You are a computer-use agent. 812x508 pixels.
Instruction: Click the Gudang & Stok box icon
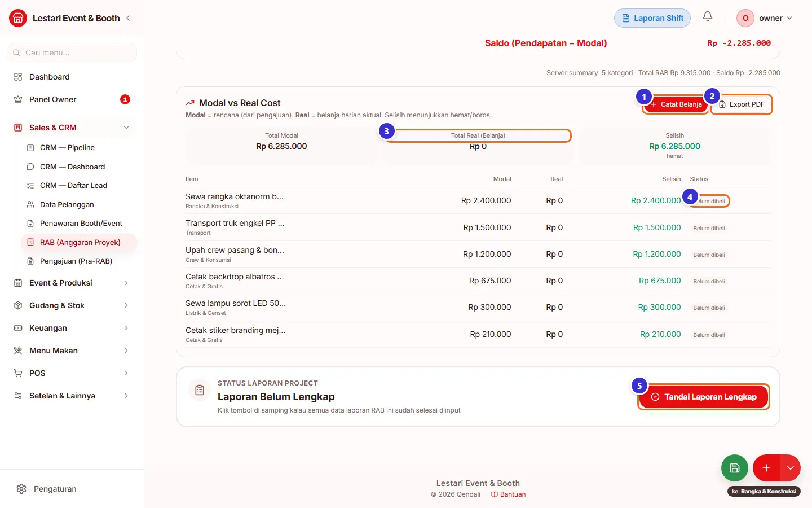pyautogui.click(x=18, y=305)
